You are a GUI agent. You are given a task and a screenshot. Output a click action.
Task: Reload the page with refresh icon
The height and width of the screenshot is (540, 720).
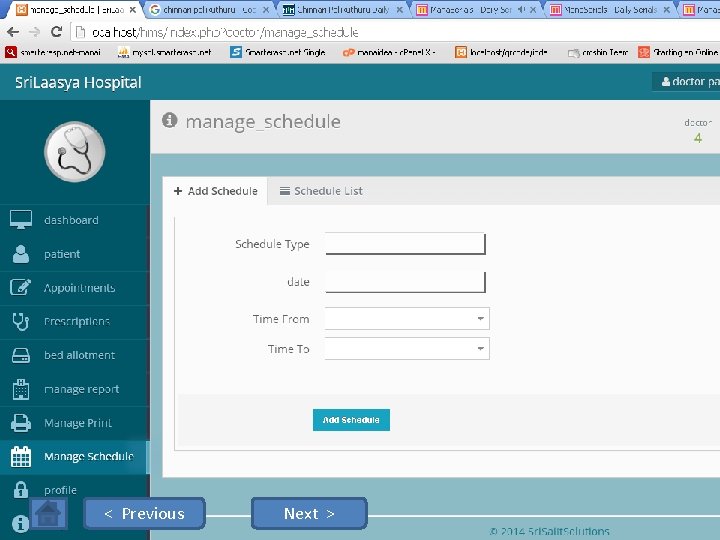pyautogui.click(x=56, y=32)
